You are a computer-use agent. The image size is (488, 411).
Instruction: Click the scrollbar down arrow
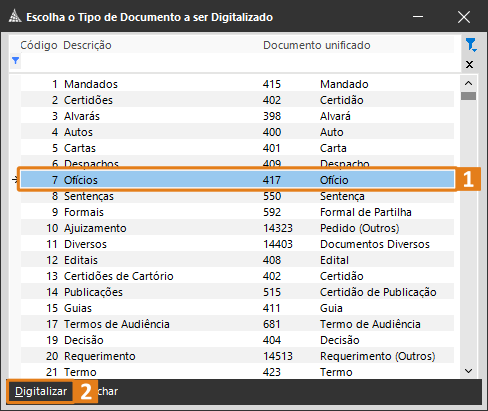[468, 371]
